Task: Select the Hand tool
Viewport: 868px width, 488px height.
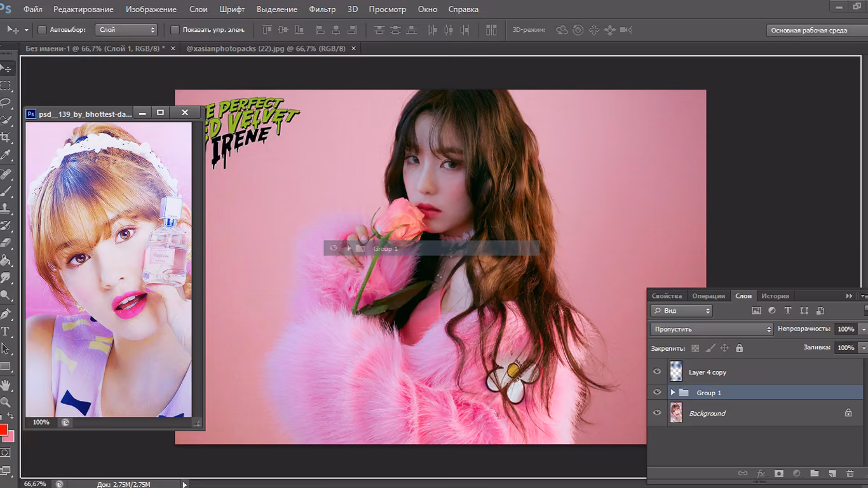Action: 6,385
